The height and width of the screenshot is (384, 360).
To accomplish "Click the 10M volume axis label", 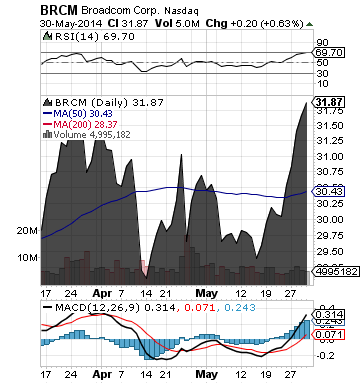I will [28, 258].
